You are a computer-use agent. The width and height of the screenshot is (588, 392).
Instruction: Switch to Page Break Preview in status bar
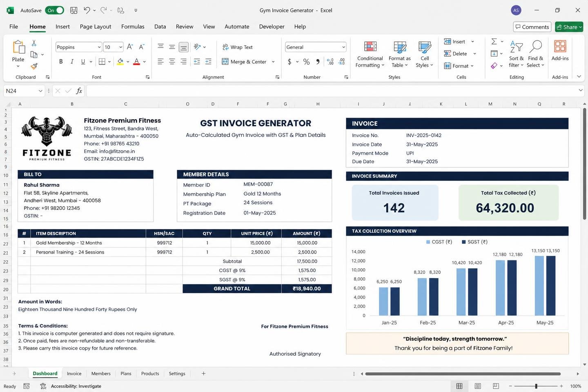496,386
